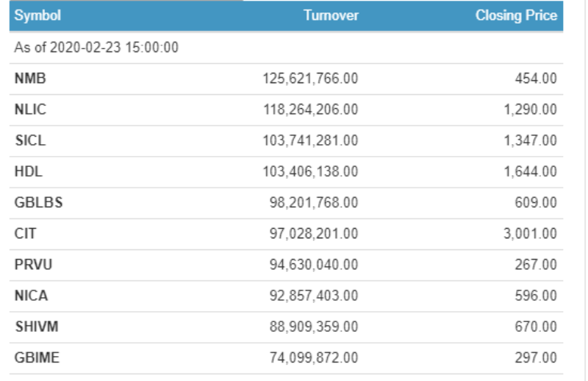Open the HDL stock symbol
588x381 pixels.
[x=29, y=171]
